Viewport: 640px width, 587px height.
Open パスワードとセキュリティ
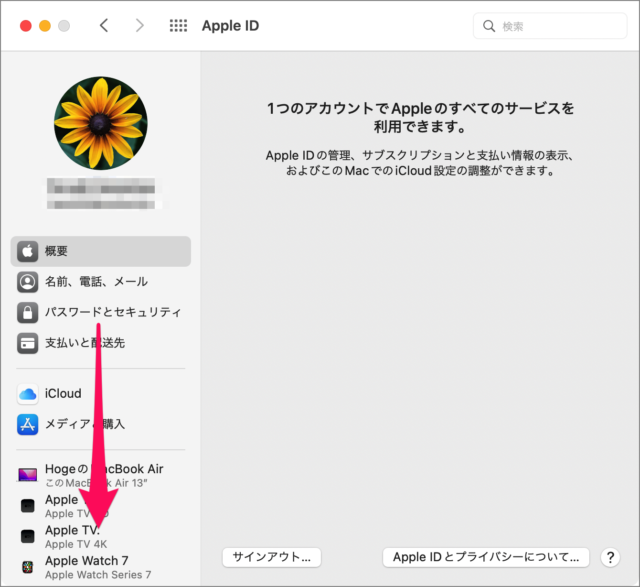(x=113, y=312)
